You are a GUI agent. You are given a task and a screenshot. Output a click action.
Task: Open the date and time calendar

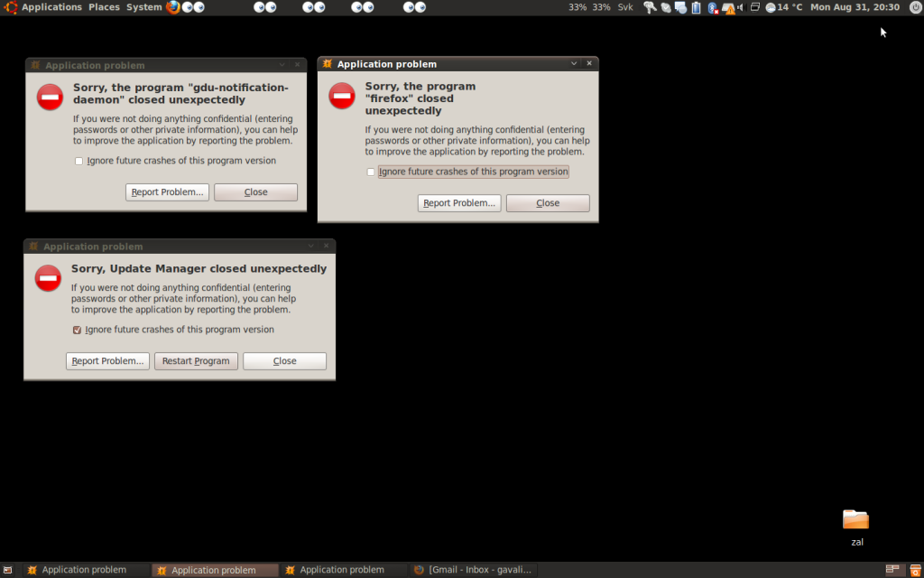coord(855,7)
